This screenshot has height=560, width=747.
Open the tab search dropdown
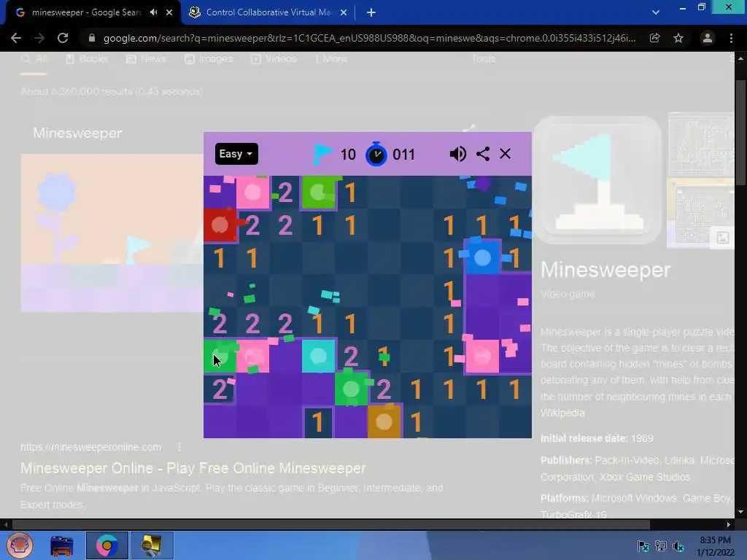656,12
